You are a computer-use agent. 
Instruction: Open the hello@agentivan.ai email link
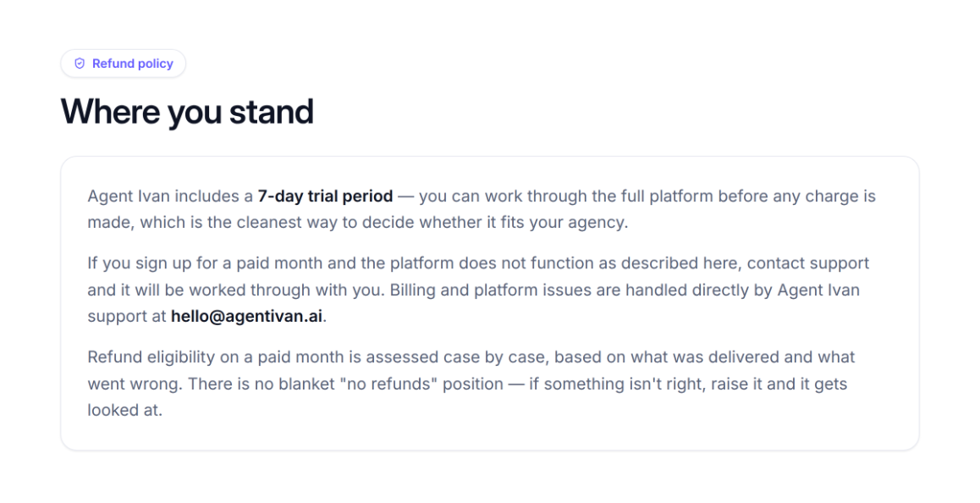coord(247,317)
